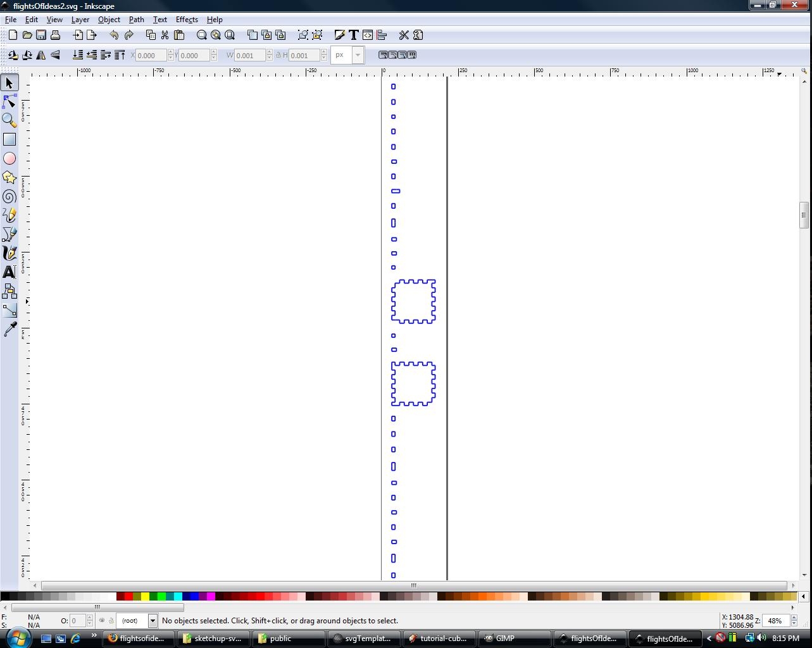Image resolution: width=812 pixels, height=648 pixels.
Task: Click the Import icon
Action: coord(78,35)
